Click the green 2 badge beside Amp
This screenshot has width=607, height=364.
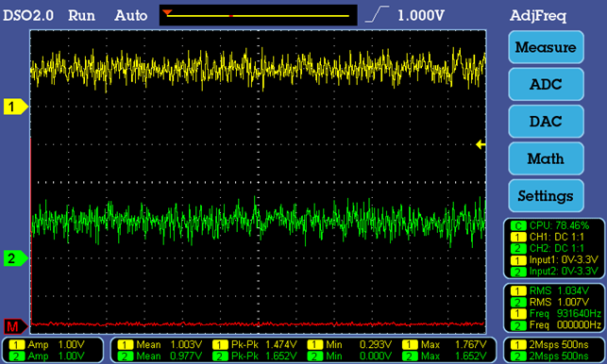tap(17, 356)
